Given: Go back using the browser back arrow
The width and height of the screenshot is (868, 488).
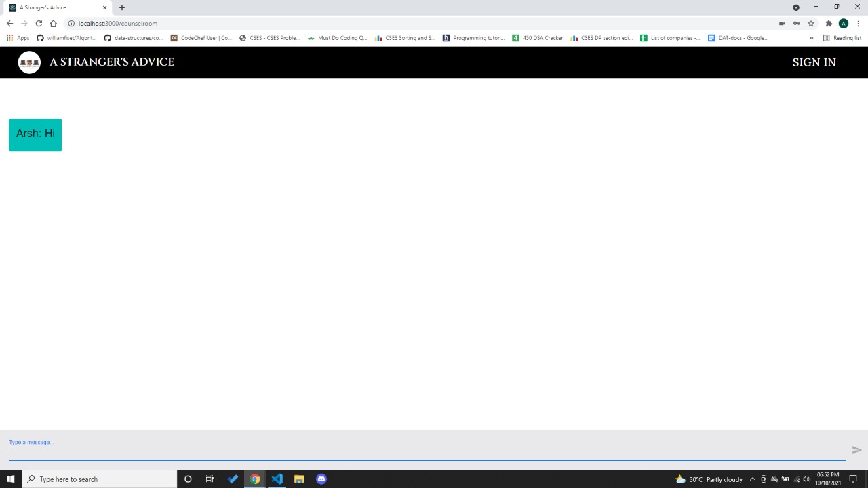Looking at the screenshot, I should (9, 24).
